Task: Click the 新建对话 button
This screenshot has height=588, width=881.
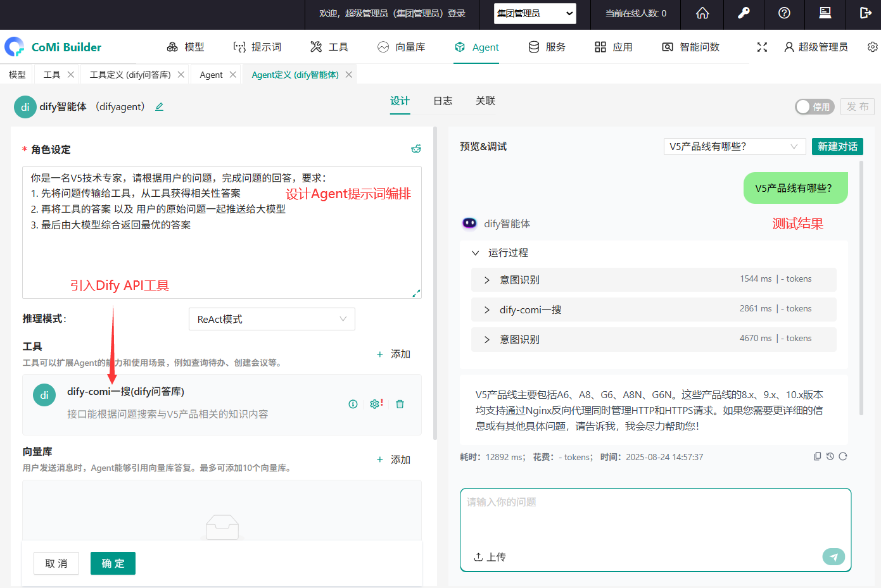Action: 837,147
